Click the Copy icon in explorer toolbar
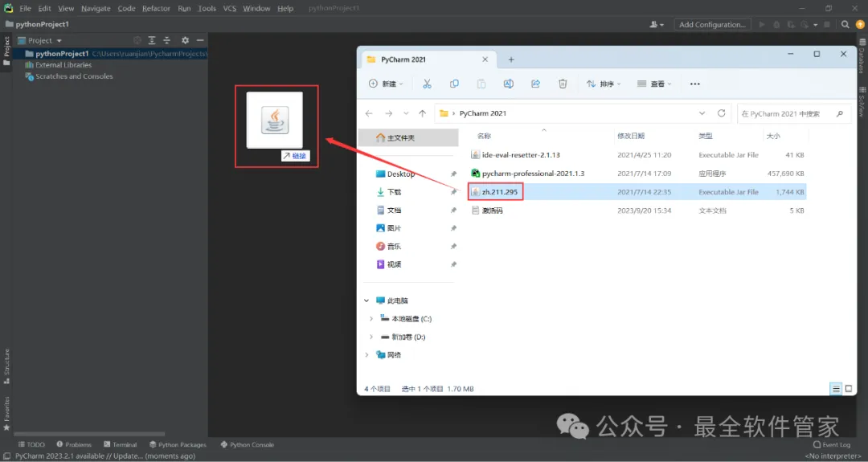Screen dimensions: 868x462 [454, 84]
